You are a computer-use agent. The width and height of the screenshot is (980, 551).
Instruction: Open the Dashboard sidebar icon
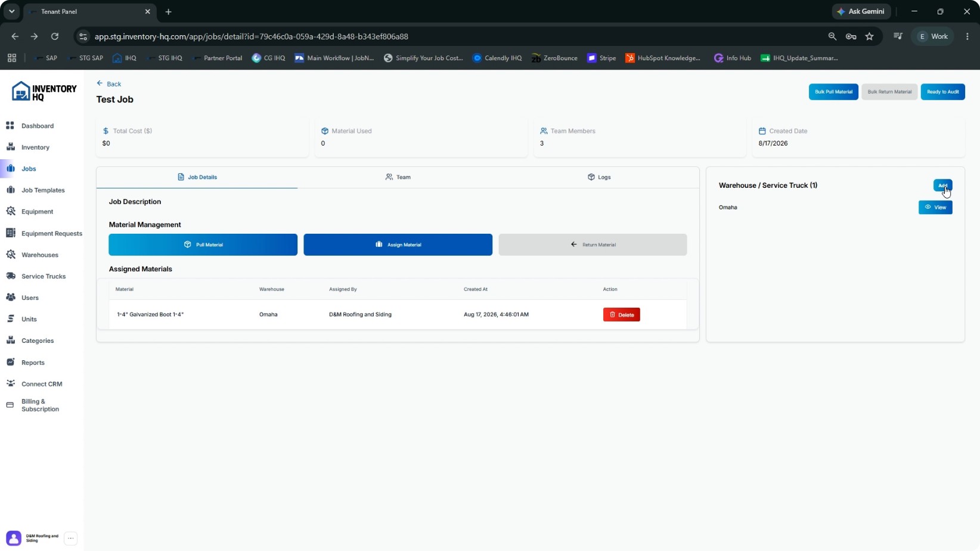click(10, 126)
